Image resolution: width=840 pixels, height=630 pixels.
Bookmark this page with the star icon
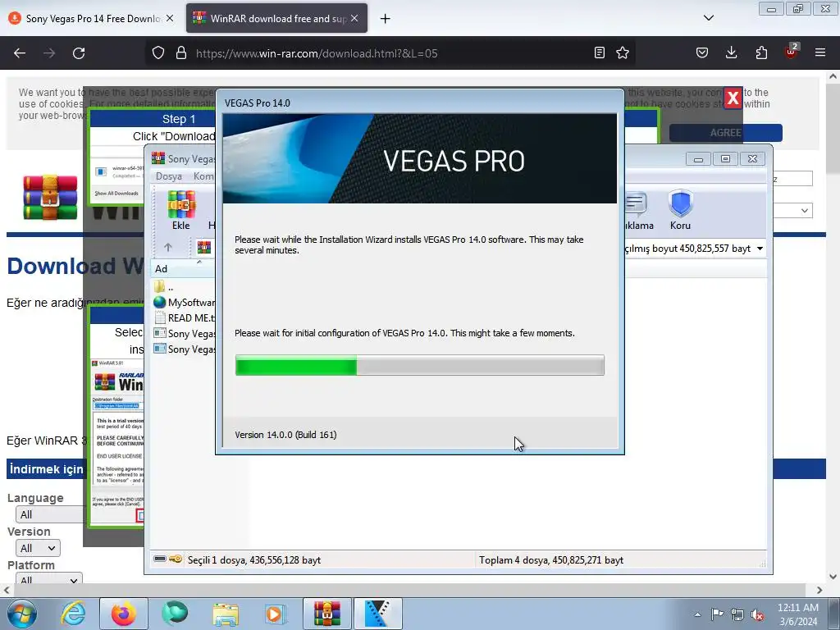[623, 52]
